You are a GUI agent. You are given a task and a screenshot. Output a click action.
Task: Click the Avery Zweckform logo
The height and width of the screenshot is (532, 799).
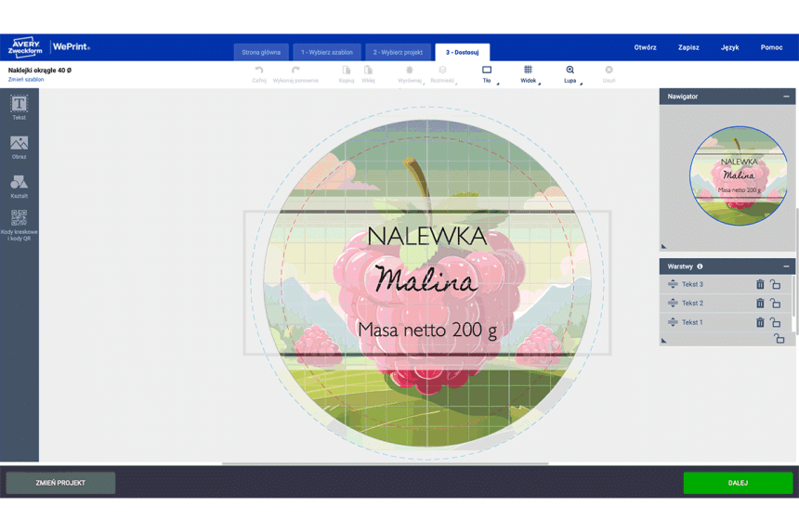25,47
